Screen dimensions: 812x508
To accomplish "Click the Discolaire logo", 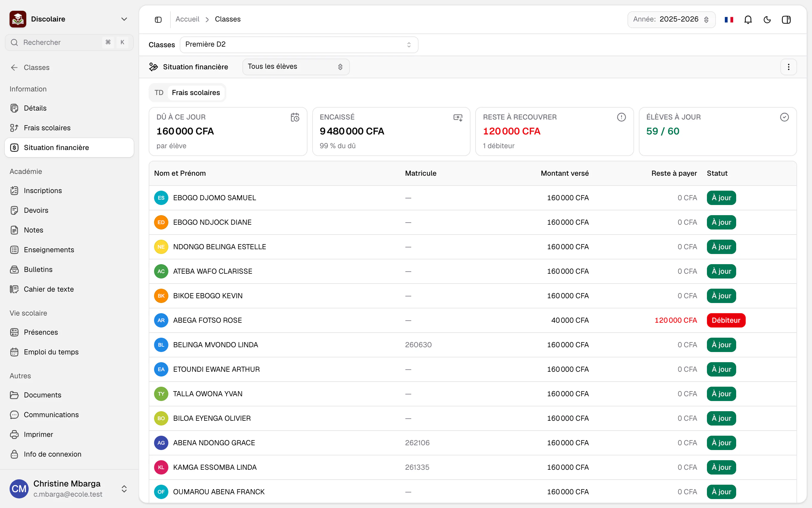I will pyautogui.click(x=18, y=19).
